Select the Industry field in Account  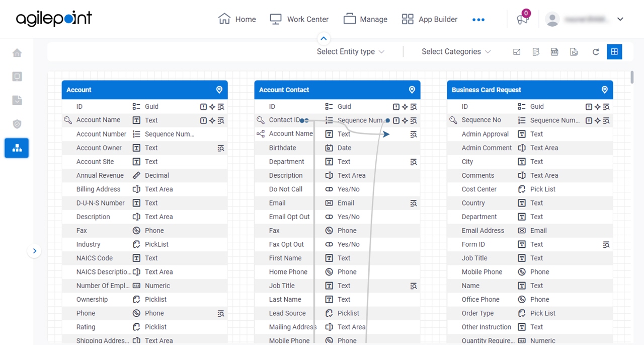pyautogui.click(x=145, y=244)
